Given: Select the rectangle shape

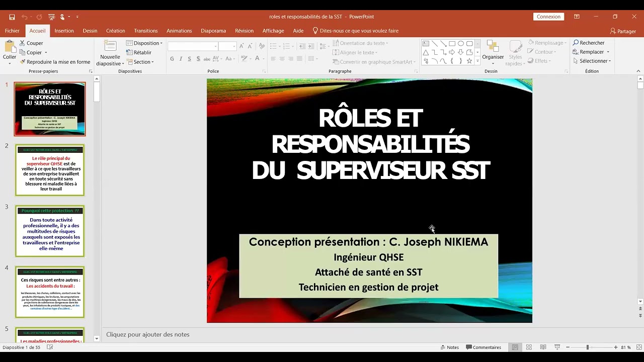Looking at the screenshot, I should pyautogui.click(x=452, y=44).
